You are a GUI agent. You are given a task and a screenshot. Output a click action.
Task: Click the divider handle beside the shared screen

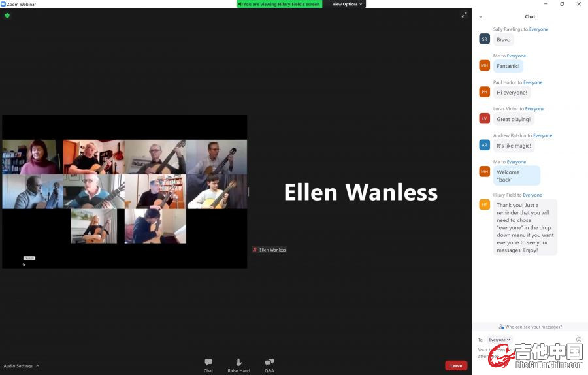pos(249,191)
